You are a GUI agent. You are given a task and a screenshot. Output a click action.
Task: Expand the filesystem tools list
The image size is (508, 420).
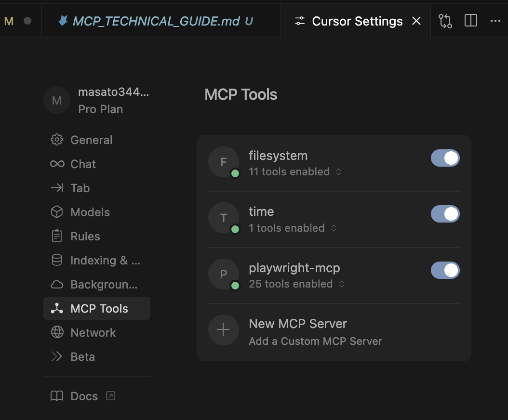[x=339, y=171]
